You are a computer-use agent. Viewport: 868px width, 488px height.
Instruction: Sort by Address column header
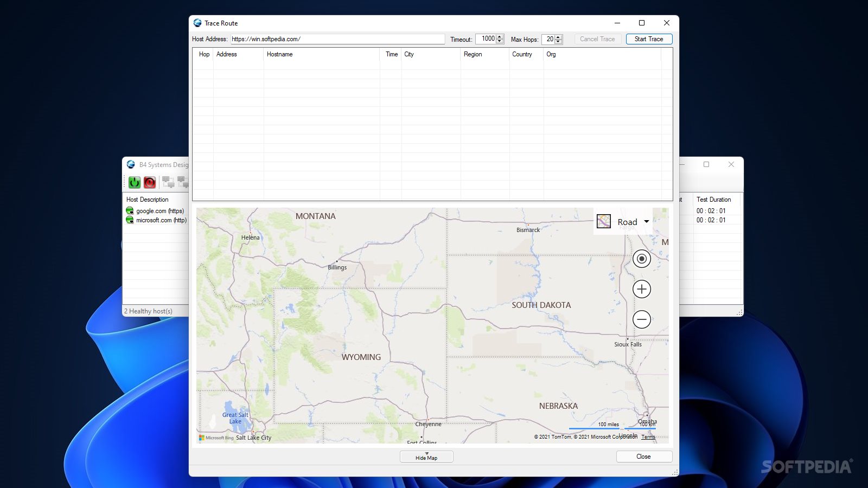pos(239,54)
